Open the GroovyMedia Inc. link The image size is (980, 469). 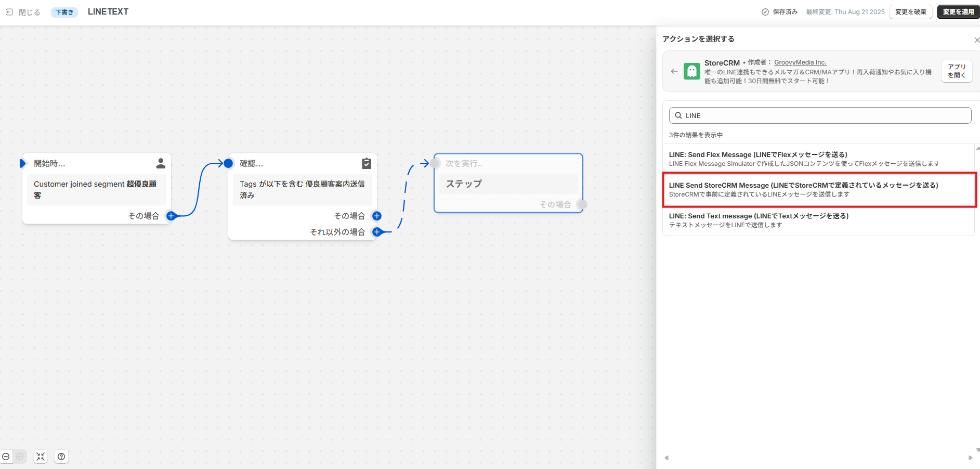click(x=800, y=62)
